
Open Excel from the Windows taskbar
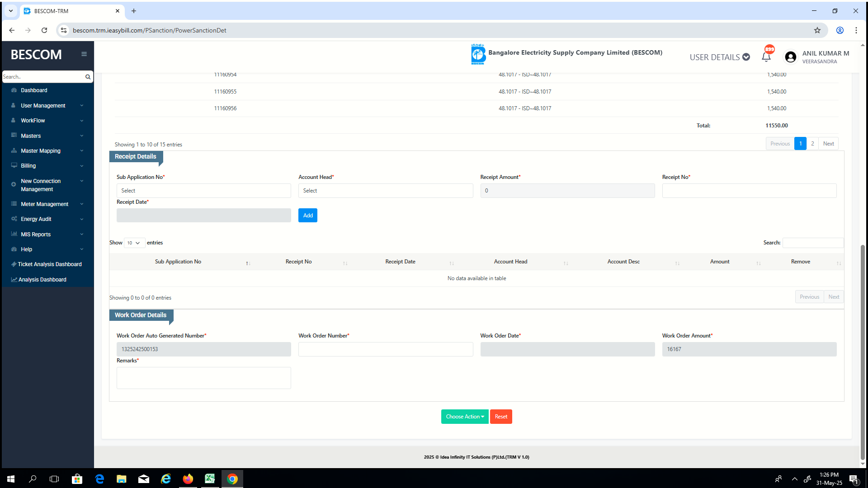[210, 479]
